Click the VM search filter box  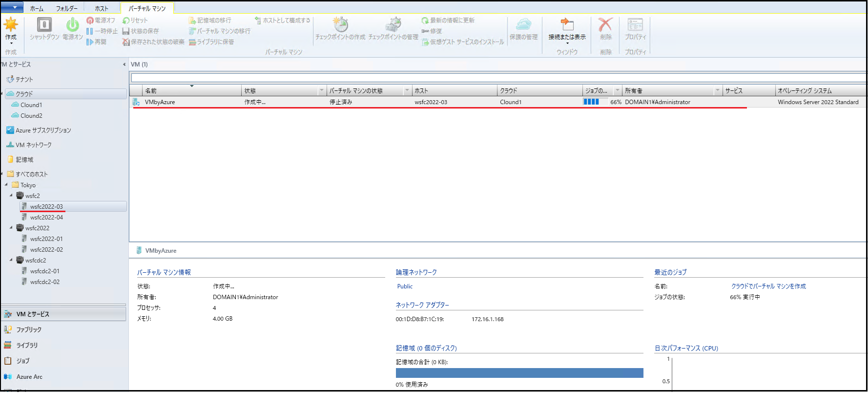pyautogui.click(x=498, y=78)
